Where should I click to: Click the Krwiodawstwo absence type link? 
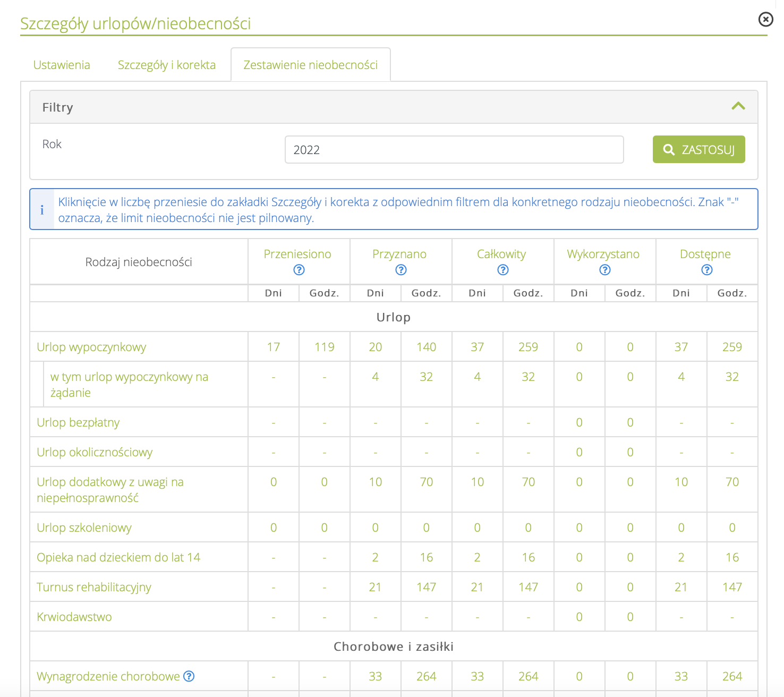point(74,617)
